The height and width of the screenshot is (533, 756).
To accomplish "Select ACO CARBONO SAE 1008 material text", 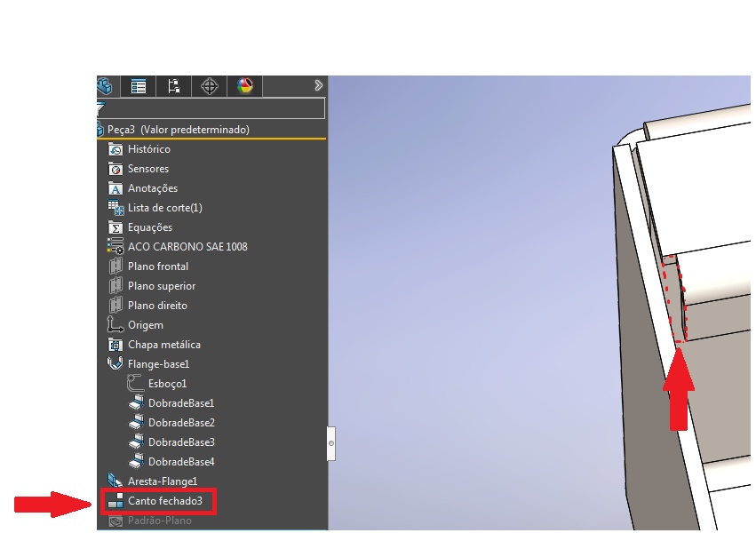I will tap(187, 247).
